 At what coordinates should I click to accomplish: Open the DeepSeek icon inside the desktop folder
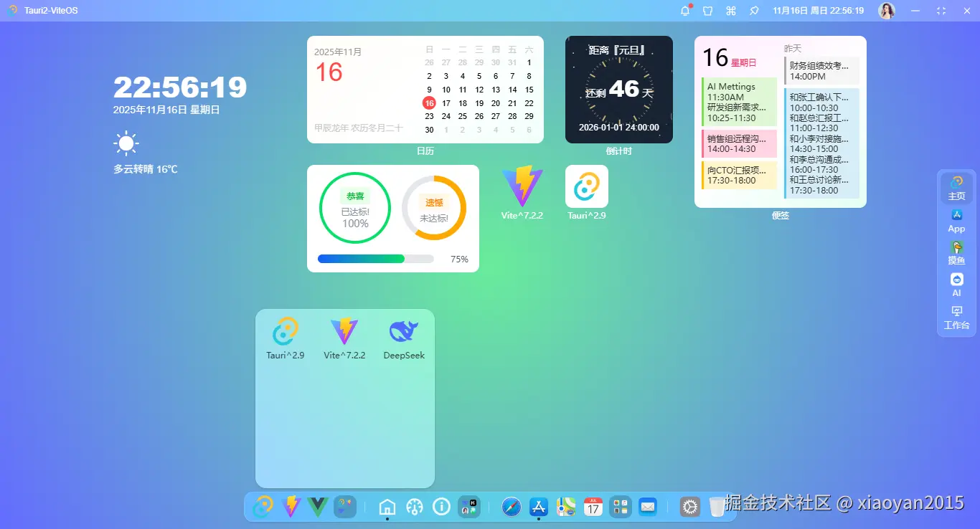(403, 331)
